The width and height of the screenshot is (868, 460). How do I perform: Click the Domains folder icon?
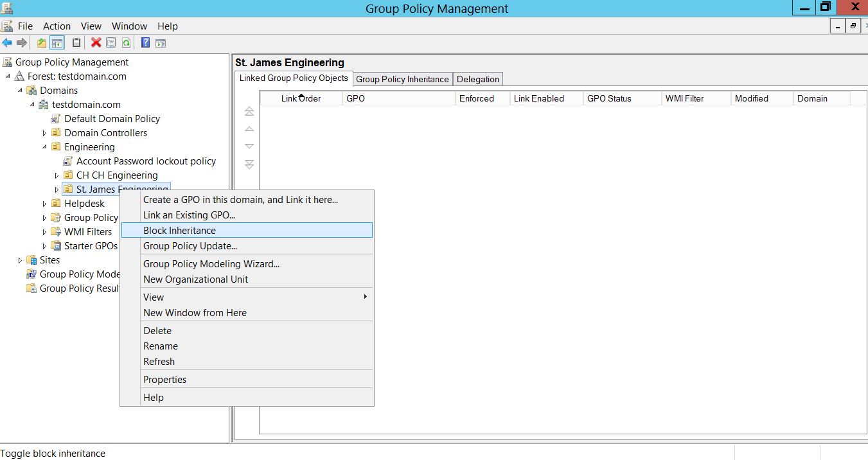click(x=32, y=91)
